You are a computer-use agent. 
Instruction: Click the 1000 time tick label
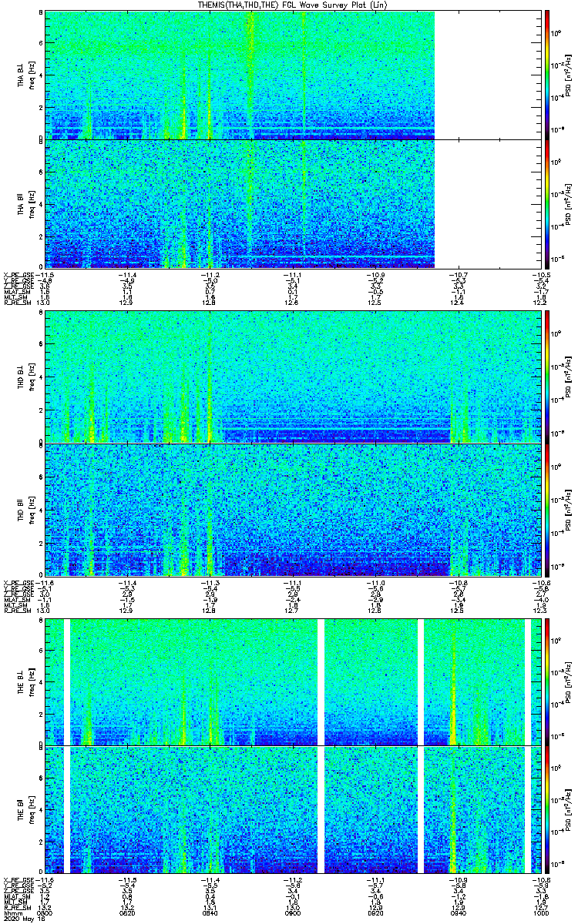pyautogui.click(x=541, y=912)
